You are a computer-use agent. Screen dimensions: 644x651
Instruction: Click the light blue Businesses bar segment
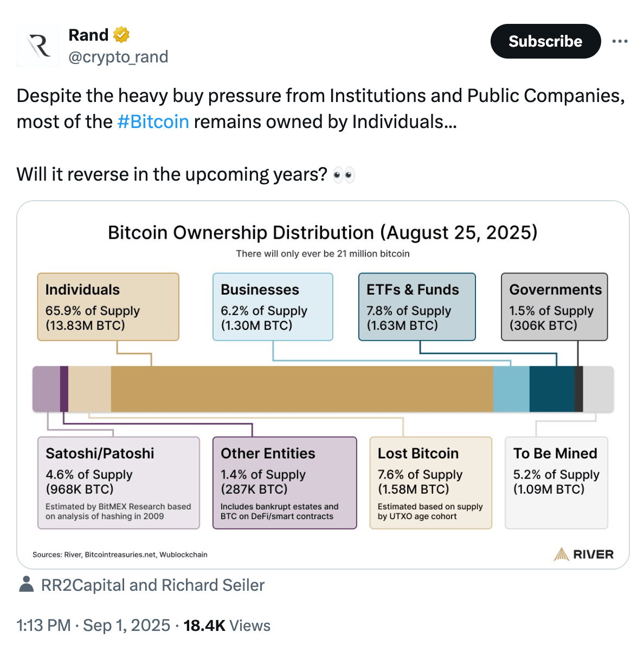click(511, 389)
